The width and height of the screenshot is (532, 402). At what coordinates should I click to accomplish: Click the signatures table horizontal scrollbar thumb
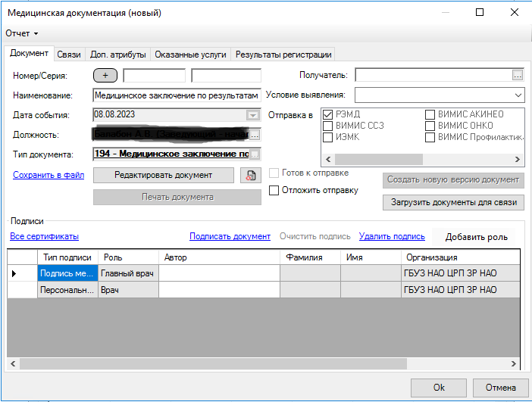coord(213,363)
